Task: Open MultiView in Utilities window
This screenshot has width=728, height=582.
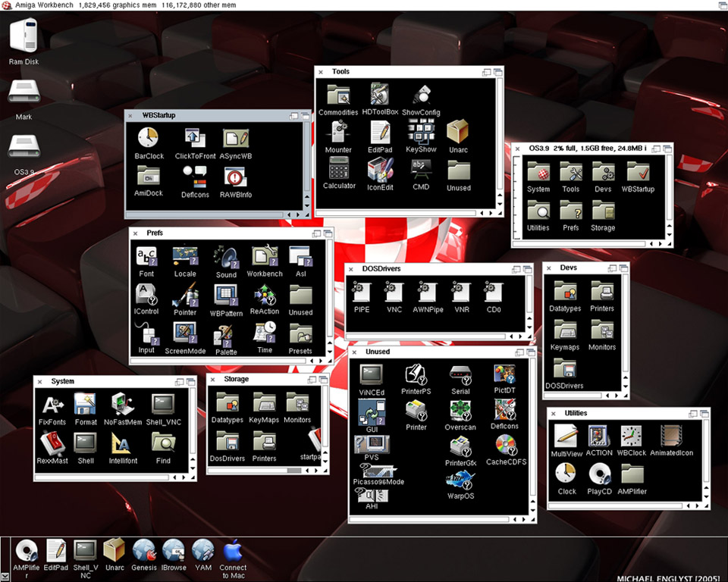Action: click(x=566, y=436)
